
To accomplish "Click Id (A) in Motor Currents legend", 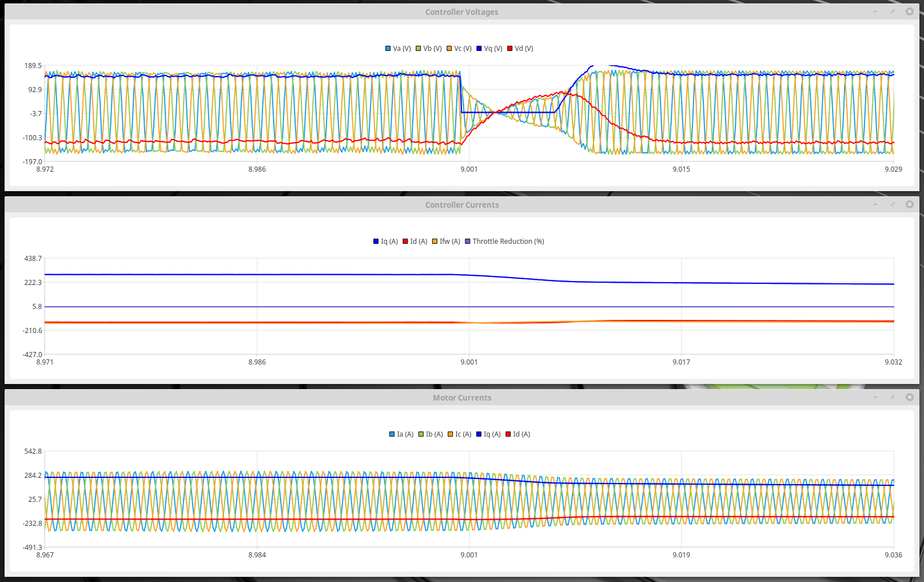I will [518, 434].
